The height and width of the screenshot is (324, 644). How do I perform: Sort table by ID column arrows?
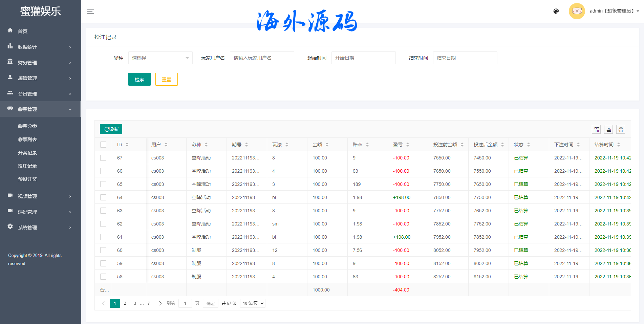click(127, 145)
